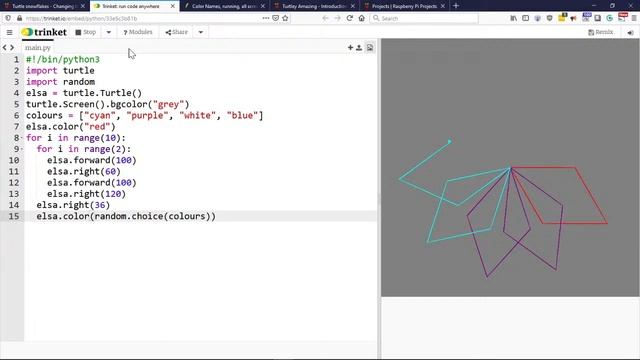This screenshot has height=360, width=640.
Task: Stop the running program
Action: (x=86, y=32)
